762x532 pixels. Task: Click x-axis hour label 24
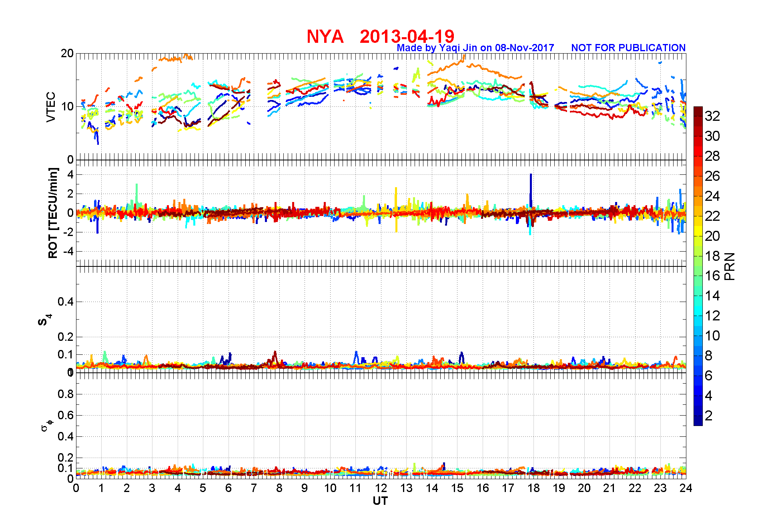point(686,488)
